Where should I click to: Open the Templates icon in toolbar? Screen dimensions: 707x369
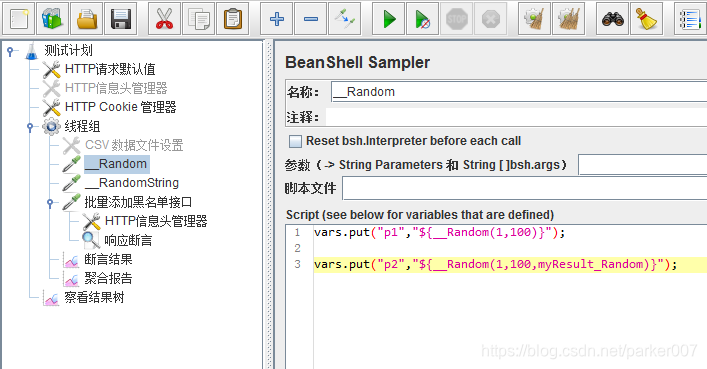[x=52, y=19]
